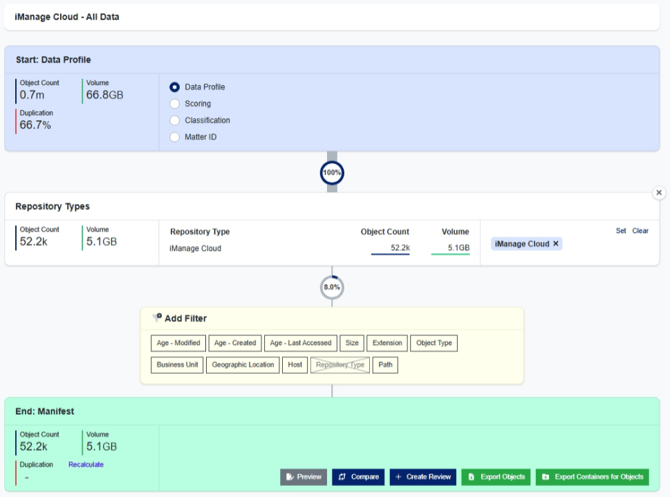Close the Repository Types filter panel
The image size is (670, 497).
659,193
